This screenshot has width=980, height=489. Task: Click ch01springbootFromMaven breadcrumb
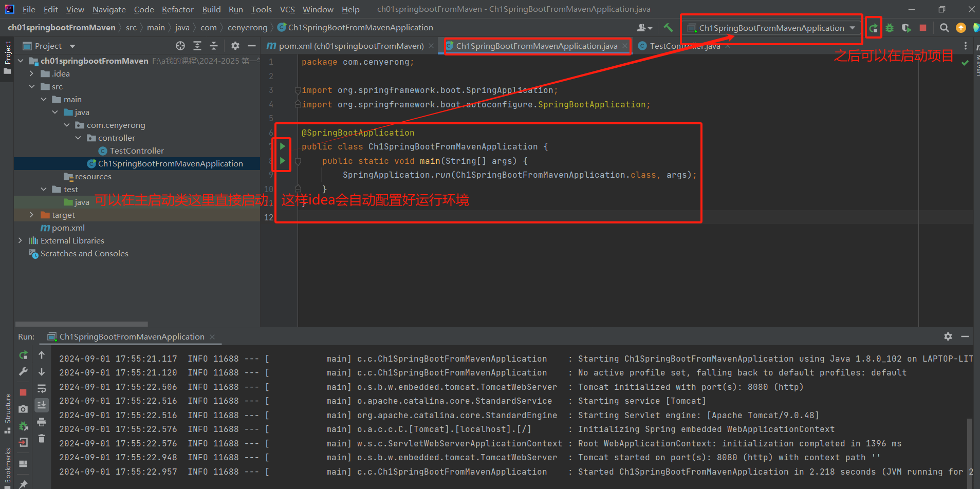tap(61, 28)
